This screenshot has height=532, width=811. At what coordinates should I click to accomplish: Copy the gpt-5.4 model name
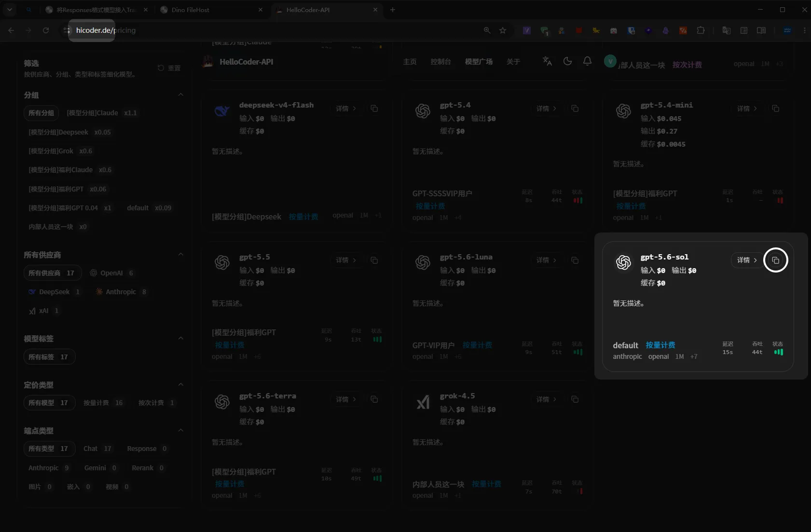click(x=575, y=109)
